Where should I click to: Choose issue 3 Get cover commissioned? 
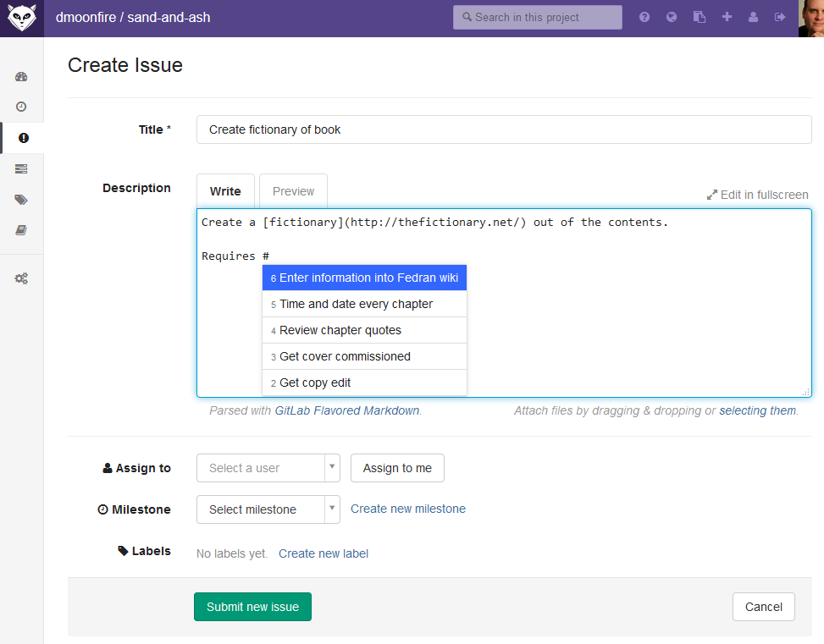[x=364, y=356]
